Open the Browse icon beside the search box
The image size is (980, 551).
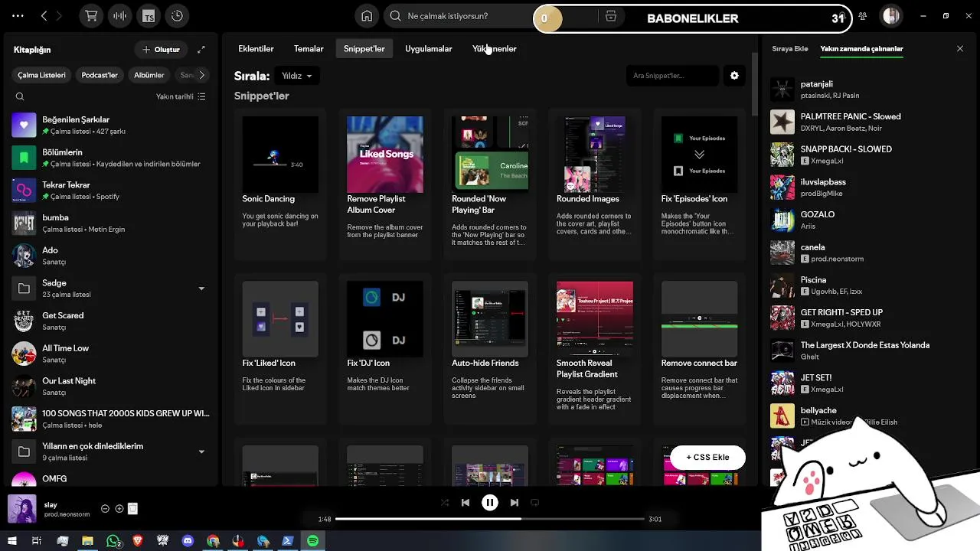pos(610,16)
